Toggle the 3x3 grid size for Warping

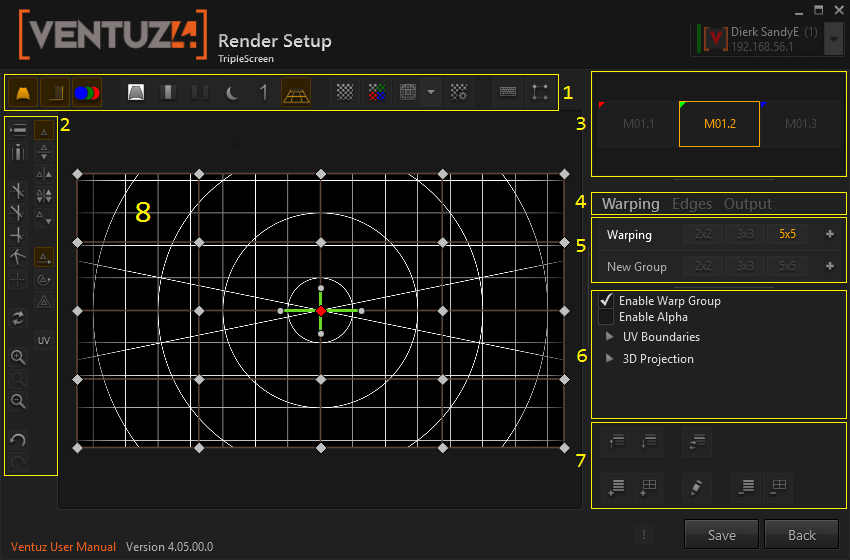744,235
